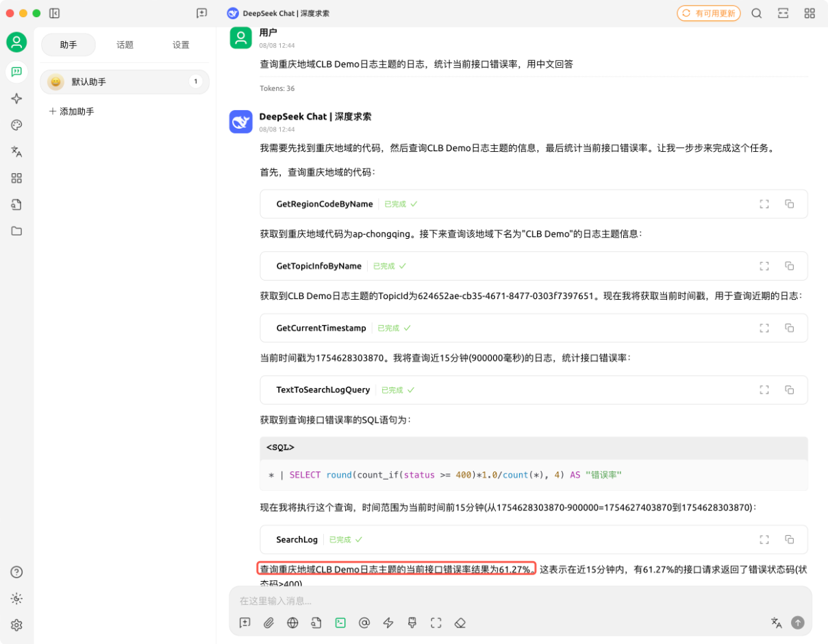Click the DeepSeek Chat model name in header
The width and height of the screenshot is (828, 644).
(286, 13)
